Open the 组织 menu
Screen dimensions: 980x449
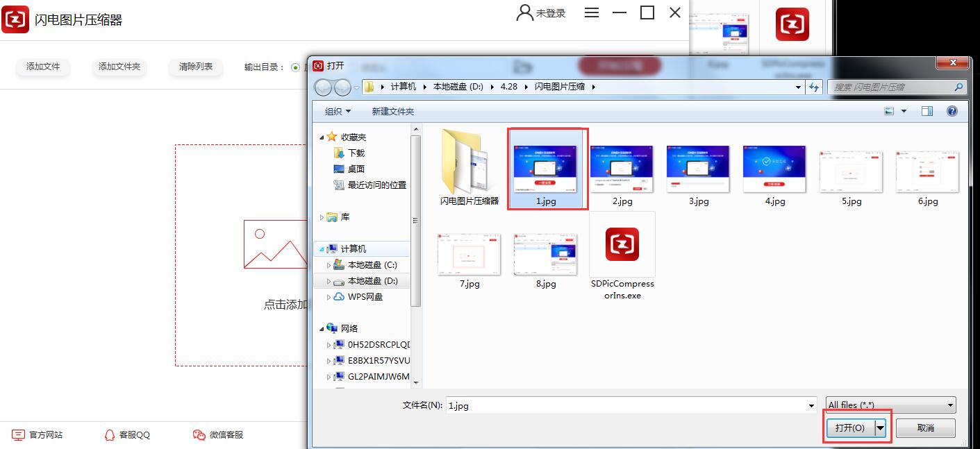coord(338,112)
